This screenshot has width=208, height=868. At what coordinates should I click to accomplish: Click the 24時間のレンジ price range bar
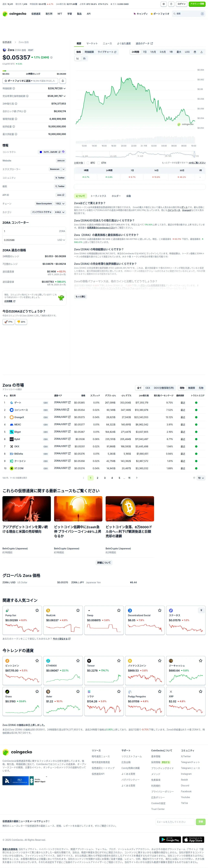[34, 71]
